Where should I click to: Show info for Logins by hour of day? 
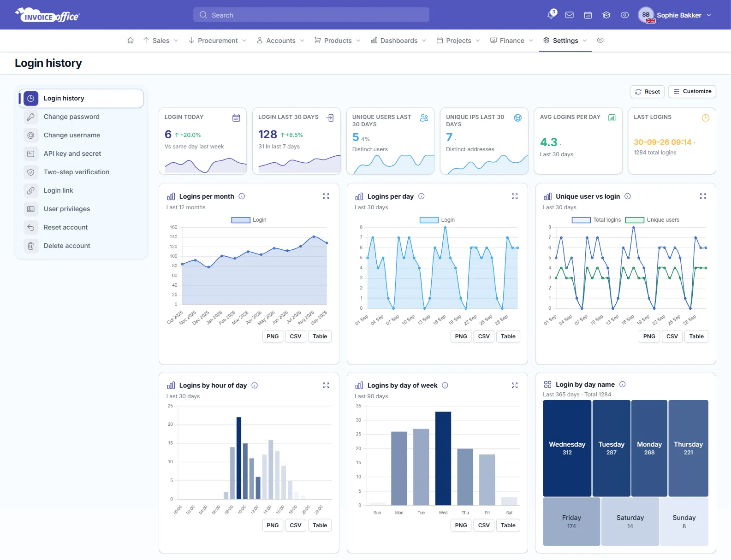[x=255, y=385]
